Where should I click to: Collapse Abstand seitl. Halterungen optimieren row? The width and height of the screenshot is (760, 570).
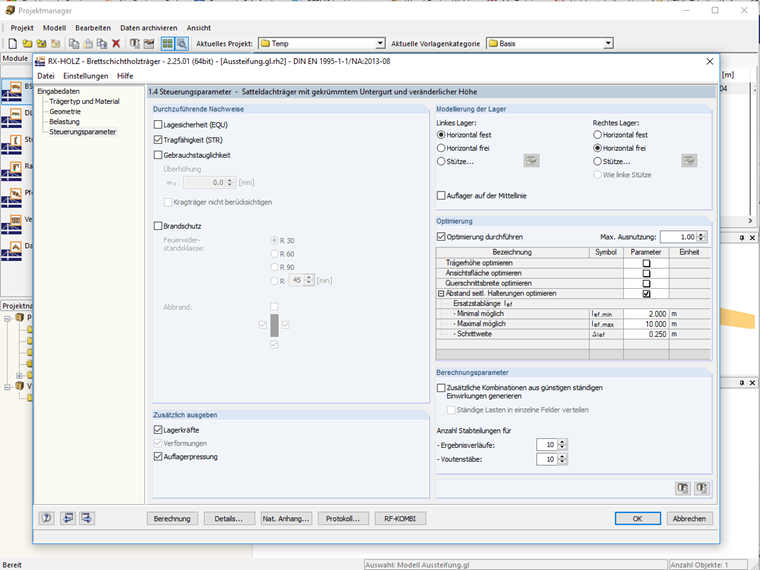click(441, 294)
